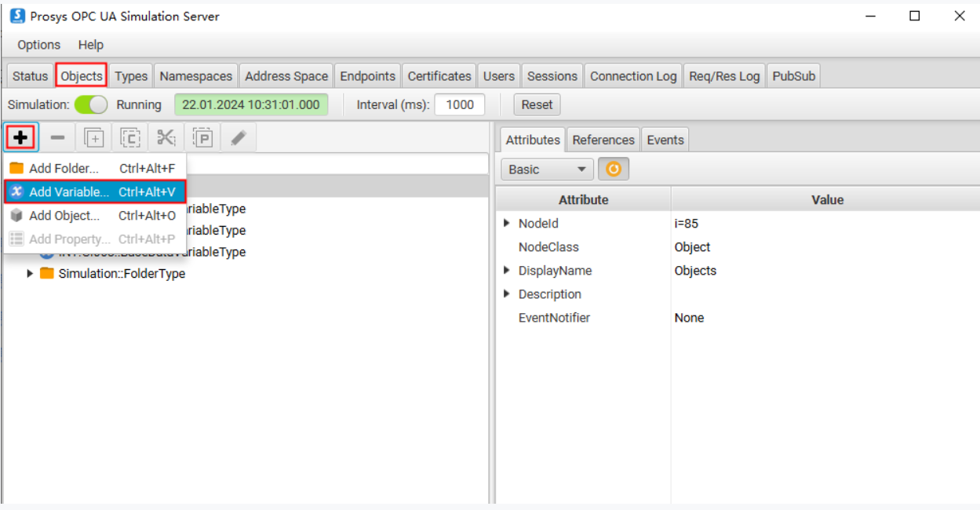Image resolution: width=980 pixels, height=510 pixels.
Task: Expand the DisplayName attribute row
Action: pos(507,271)
